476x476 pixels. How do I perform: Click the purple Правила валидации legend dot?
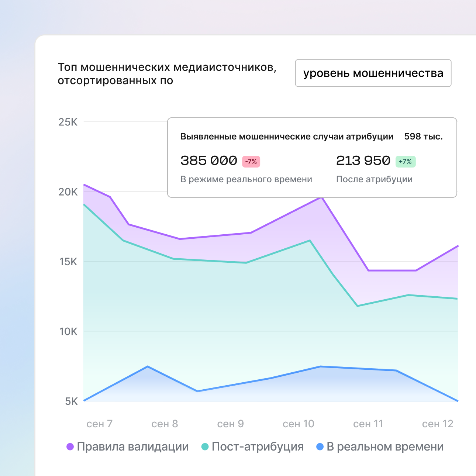click(70, 447)
